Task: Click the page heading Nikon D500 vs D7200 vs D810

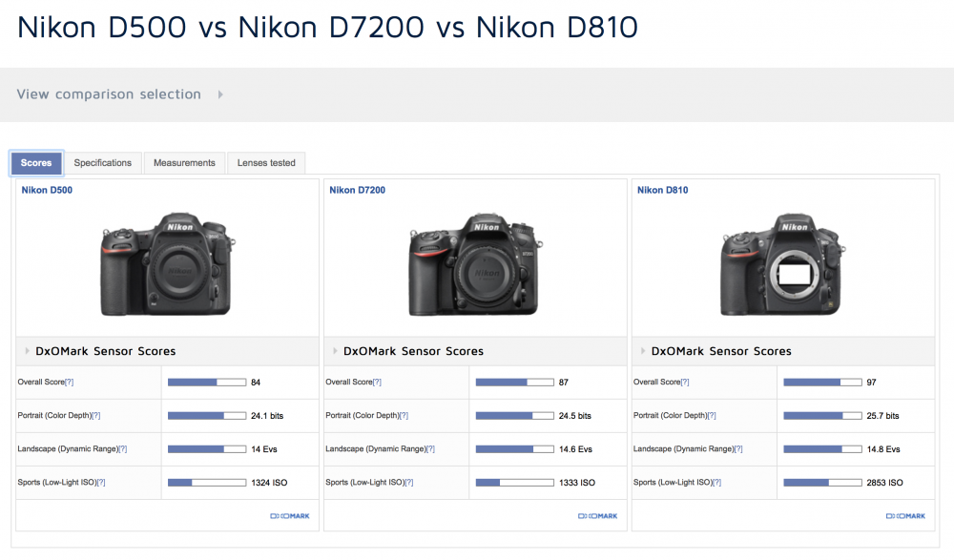Action: click(x=327, y=28)
